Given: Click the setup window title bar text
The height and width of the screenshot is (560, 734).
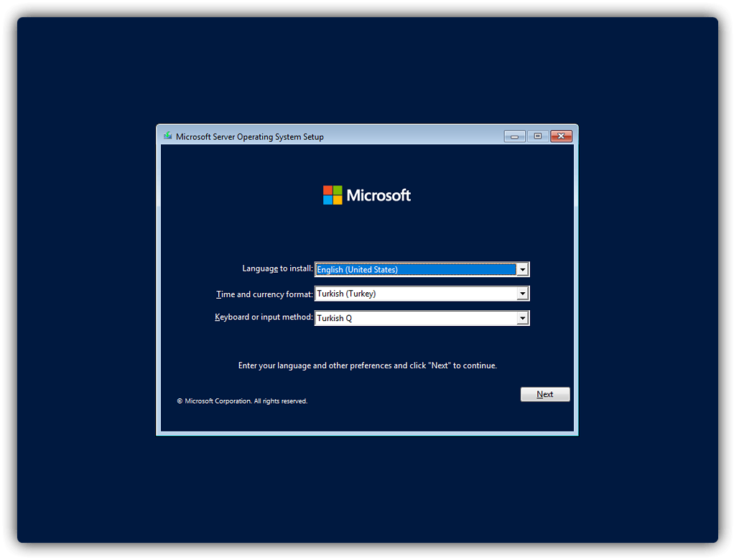Looking at the screenshot, I should [249, 136].
